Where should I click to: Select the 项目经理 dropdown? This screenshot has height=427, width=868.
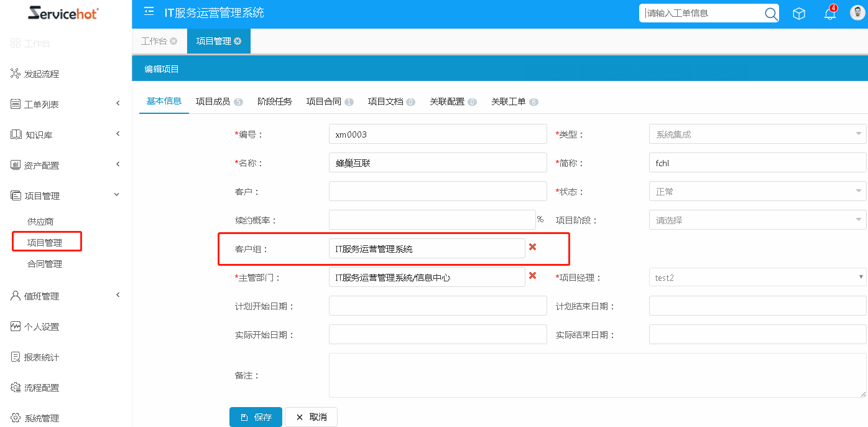(x=757, y=278)
